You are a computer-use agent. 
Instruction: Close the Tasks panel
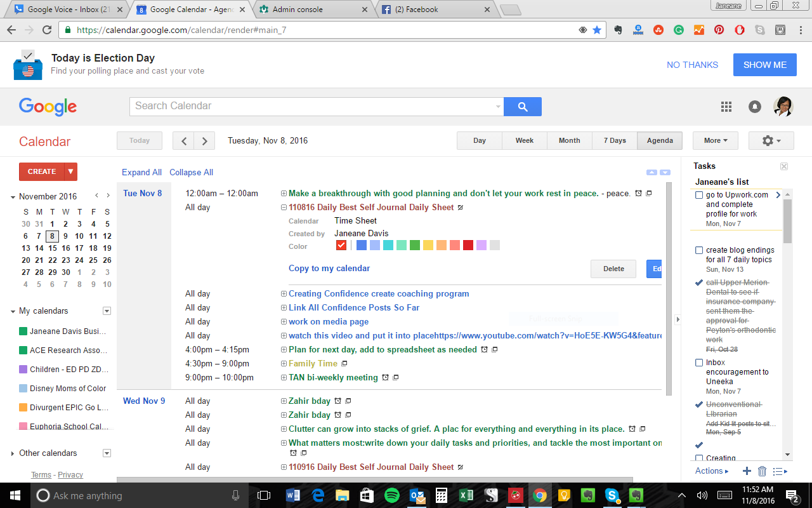[784, 166]
